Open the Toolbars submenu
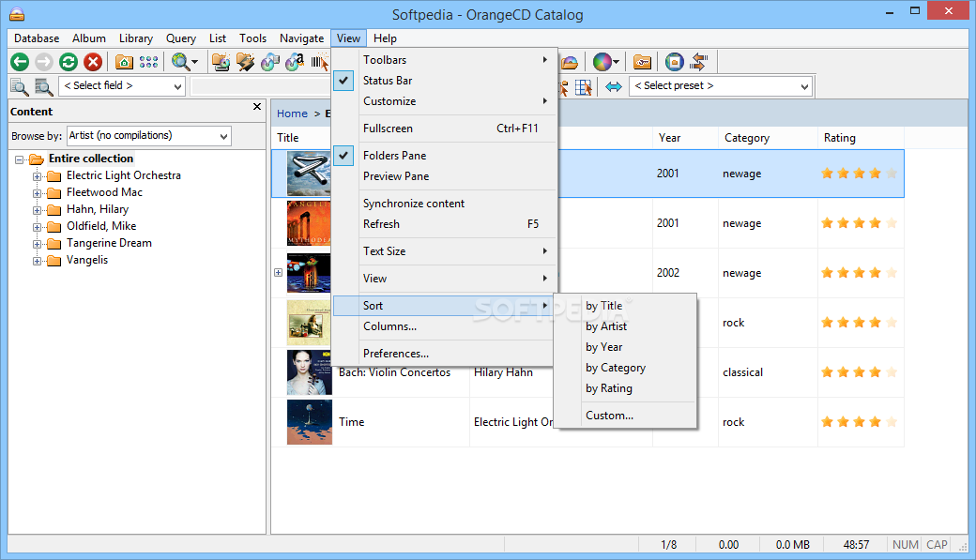The width and height of the screenshot is (976, 560). (x=445, y=60)
